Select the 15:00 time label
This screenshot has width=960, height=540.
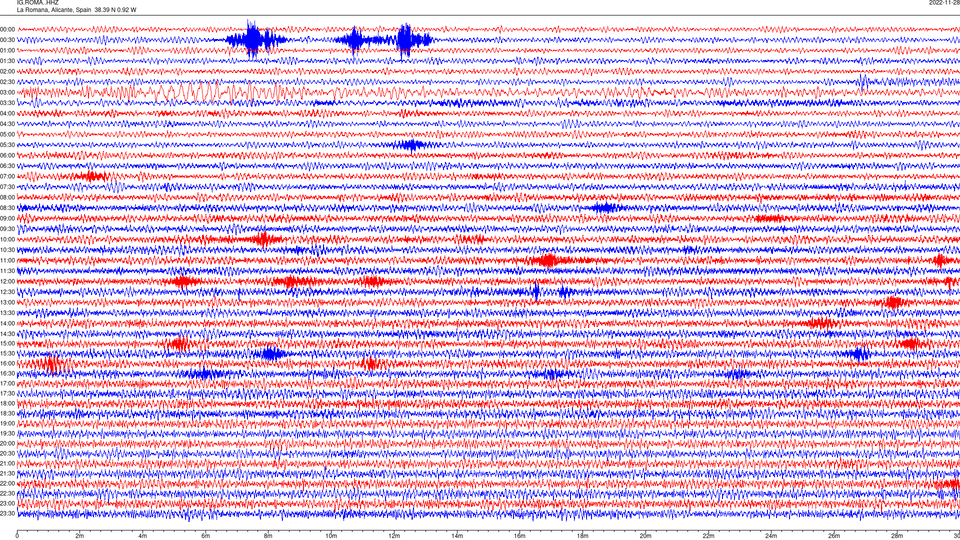7,343
